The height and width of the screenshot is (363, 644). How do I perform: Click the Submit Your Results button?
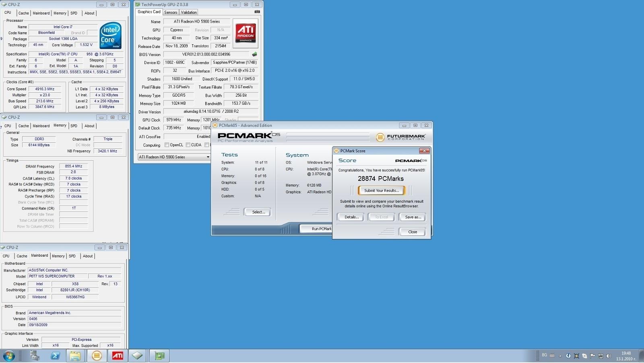pos(382,191)
